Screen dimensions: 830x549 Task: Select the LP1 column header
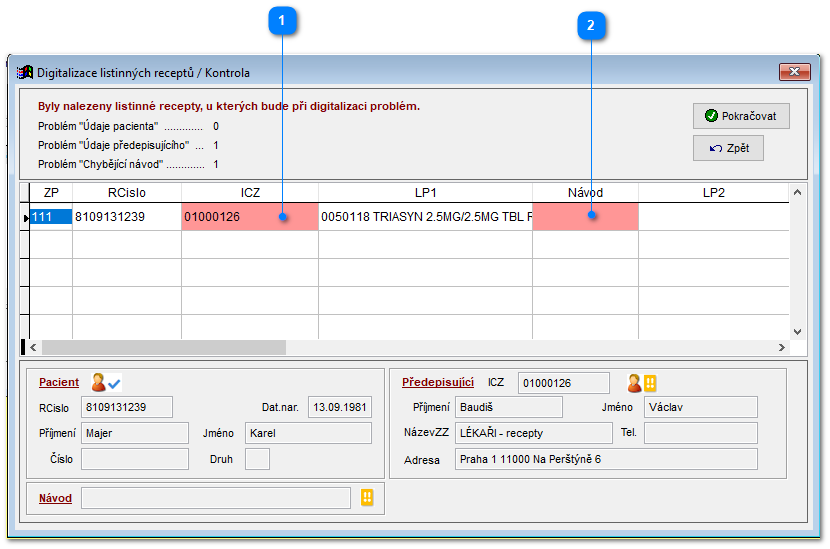coord(425,192)
